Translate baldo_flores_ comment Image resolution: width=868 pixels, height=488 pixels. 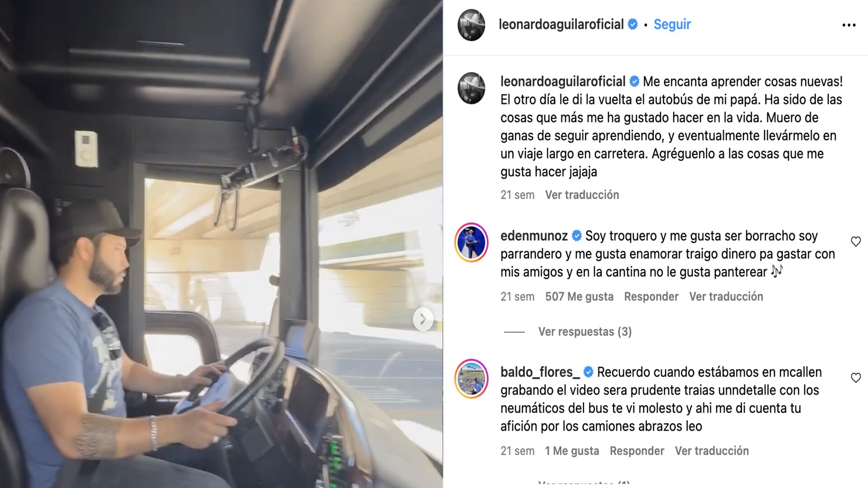click(712, 451)
